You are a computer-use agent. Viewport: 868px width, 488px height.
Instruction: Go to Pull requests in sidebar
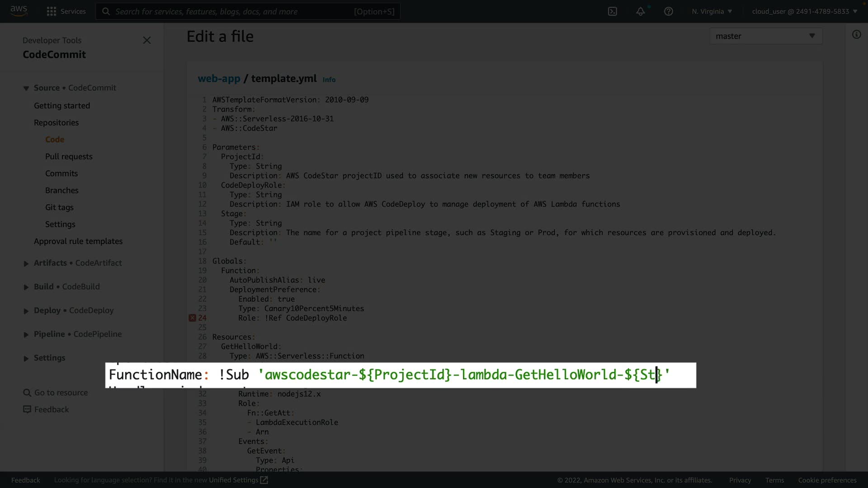coord(69,156)
